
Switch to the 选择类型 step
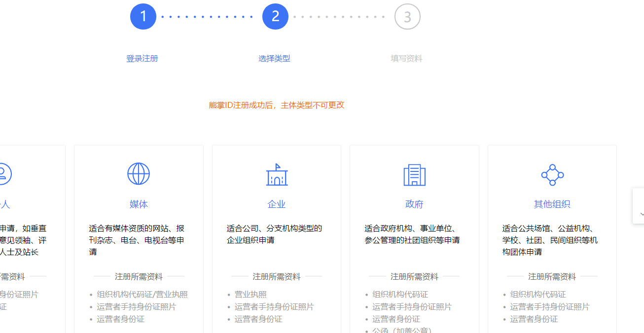(275, 58)
